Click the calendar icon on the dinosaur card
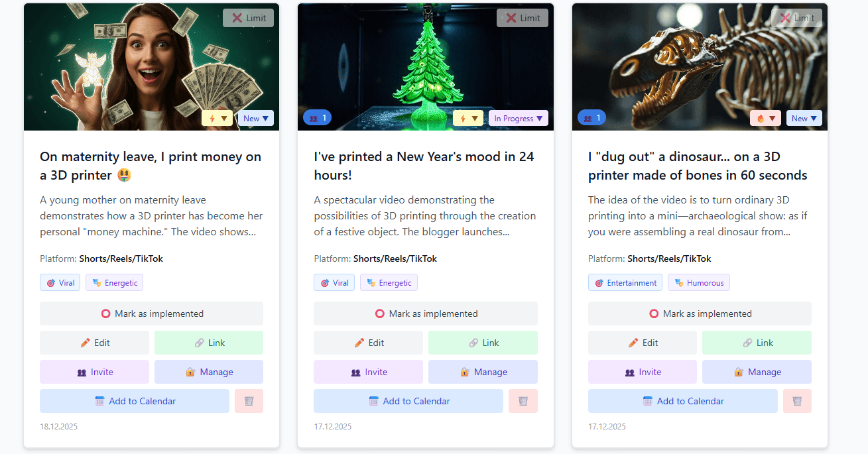This screenshot has width=868, height=454. point(647,401)
